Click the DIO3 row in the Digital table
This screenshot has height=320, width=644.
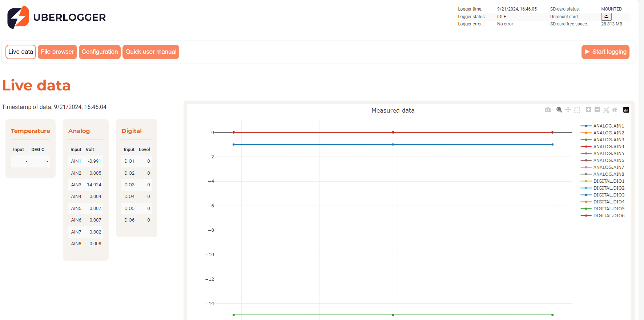(x=137, y=185)
